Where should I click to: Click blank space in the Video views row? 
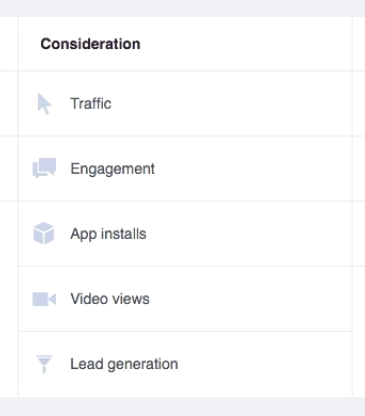point(250,299)
